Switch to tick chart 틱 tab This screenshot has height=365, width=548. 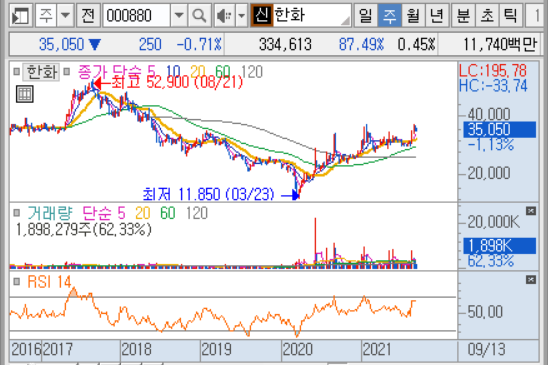coord(511,16)
